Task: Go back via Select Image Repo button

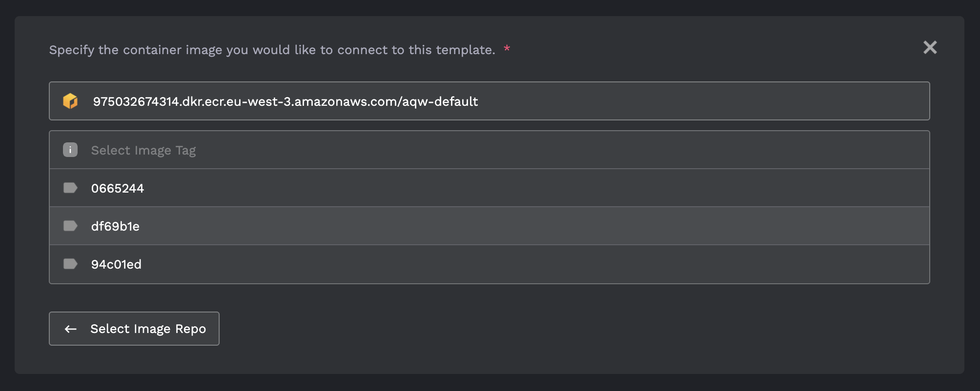Action: [x=134, y=329]
